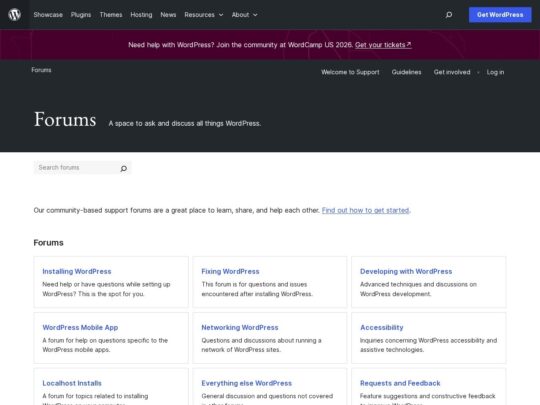Open the Networking WordPress forum

(240, 328)
